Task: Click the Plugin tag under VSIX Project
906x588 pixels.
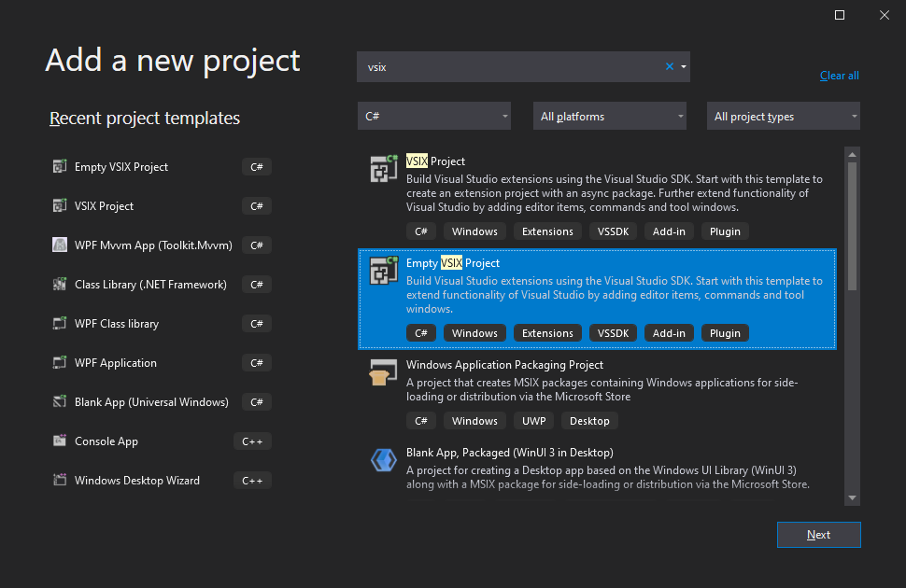Action: [x=725, y=231]
